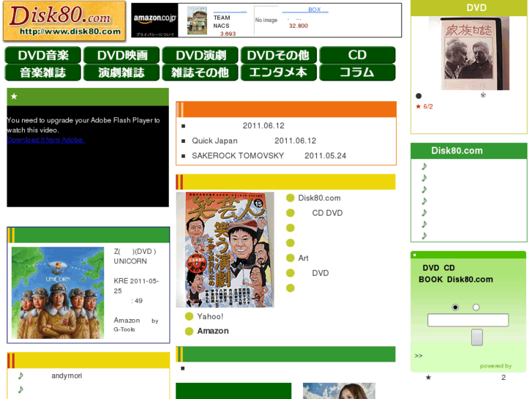Click the family diary DVD cover image
The height and width of the screenshot is (399, 532).
tap(475, 53)
